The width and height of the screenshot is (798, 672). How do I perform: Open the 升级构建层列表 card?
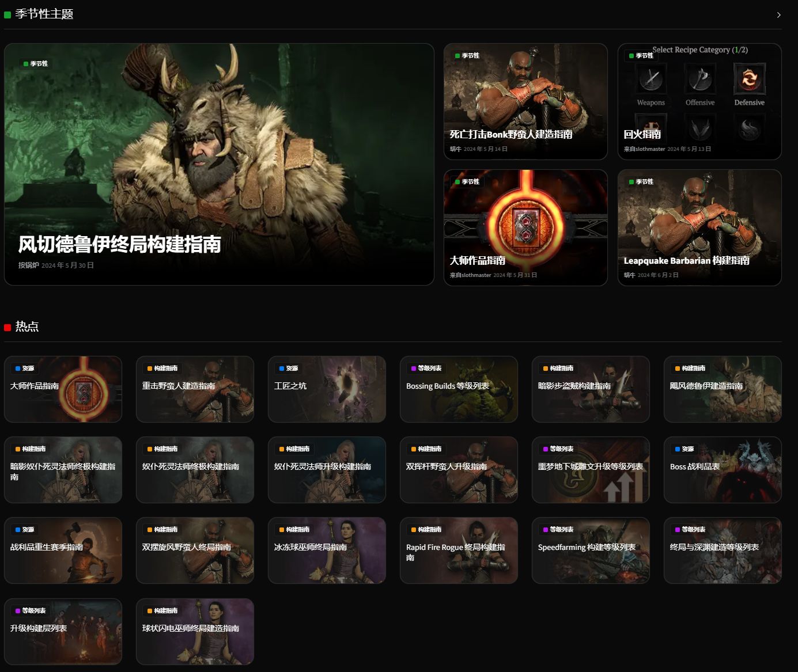[63, 632]
